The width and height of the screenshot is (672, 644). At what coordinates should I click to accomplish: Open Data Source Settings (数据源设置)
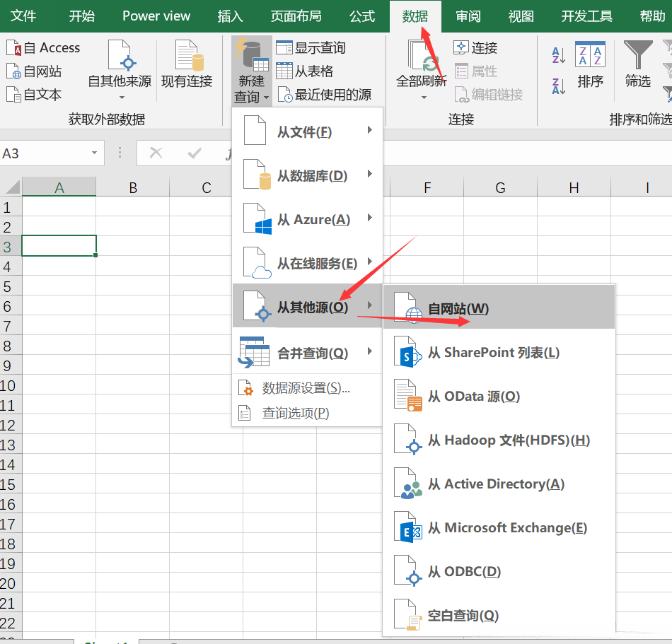tap(307, 388)
